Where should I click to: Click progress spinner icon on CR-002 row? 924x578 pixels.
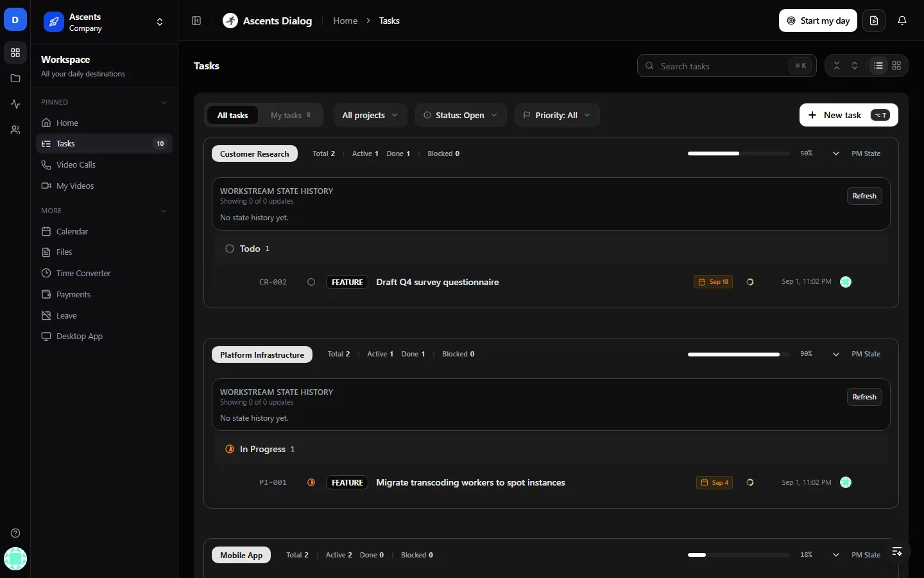coord(750,282)
